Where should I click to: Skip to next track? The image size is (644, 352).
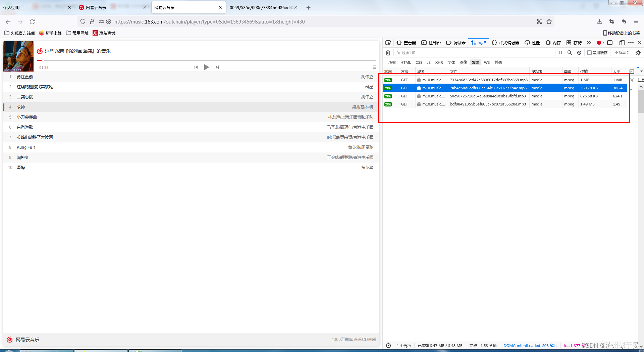(217, 67)
